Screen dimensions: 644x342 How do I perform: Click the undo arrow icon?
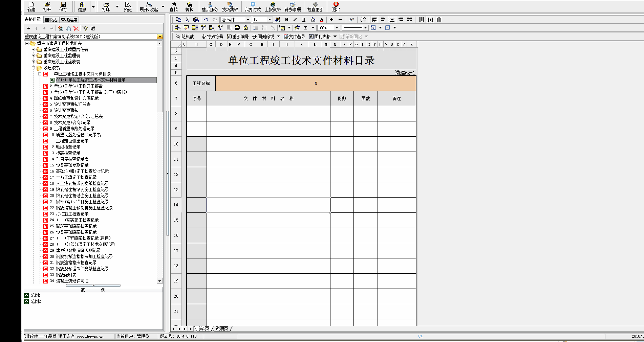206,20
